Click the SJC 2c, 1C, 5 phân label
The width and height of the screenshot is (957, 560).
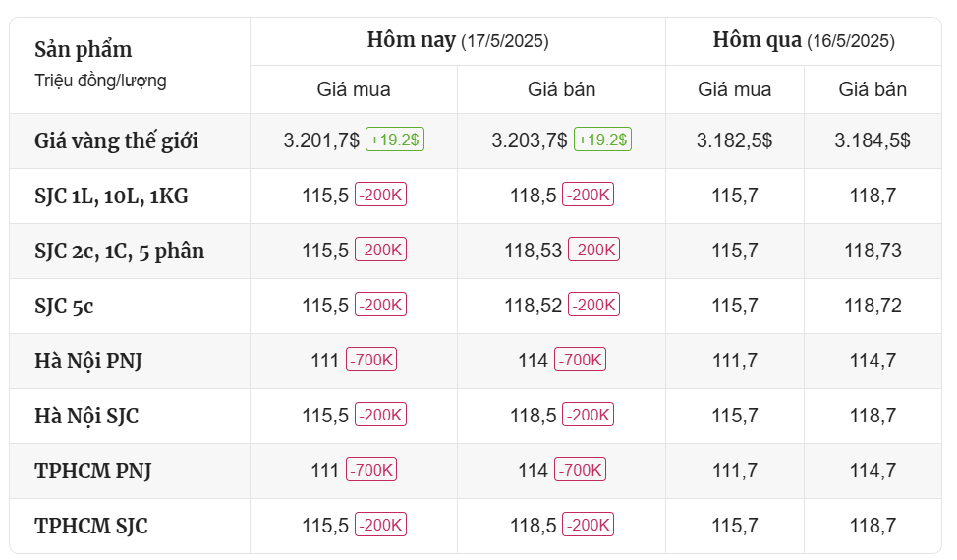(120, 252)
